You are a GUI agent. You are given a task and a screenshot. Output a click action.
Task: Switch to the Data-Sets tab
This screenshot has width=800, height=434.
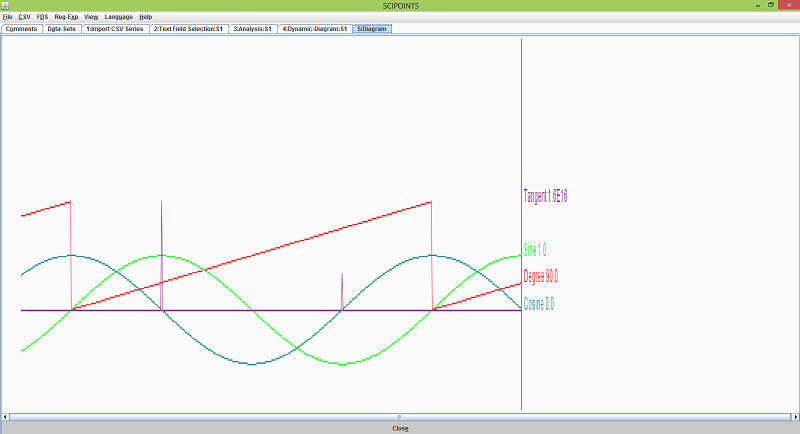(62, 29)
